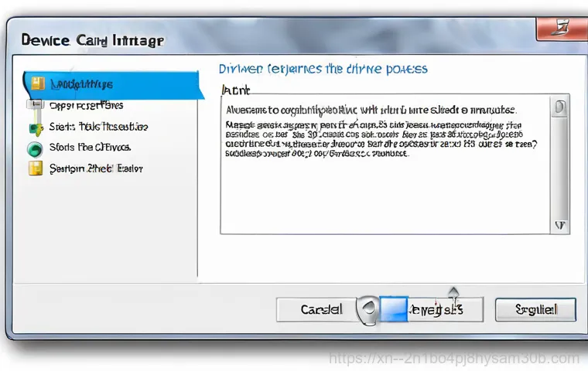Click the drive icon beside the second sidebar entry
This screenshot has height=371, width=588.
34,106
